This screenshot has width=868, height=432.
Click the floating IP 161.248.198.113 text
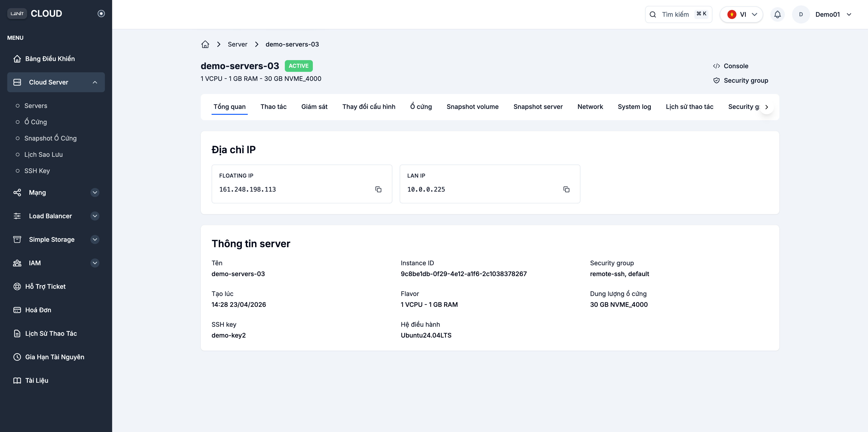coord(247,190)
